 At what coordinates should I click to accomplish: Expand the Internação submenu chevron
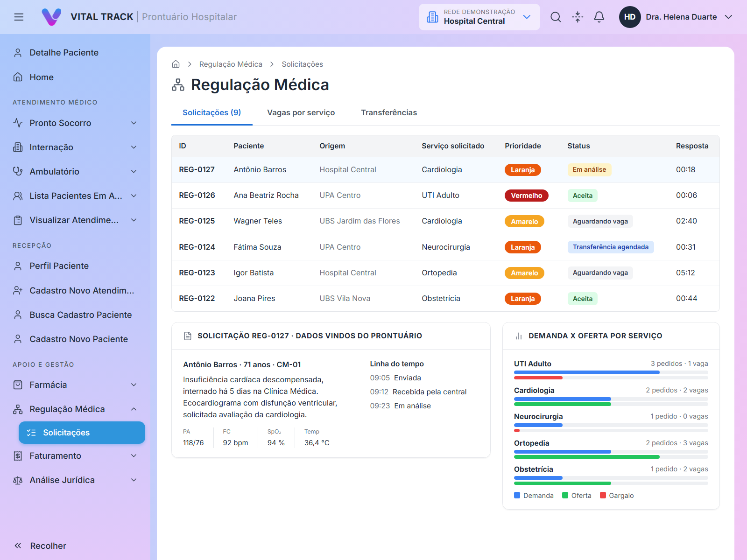tap(134, 147)
